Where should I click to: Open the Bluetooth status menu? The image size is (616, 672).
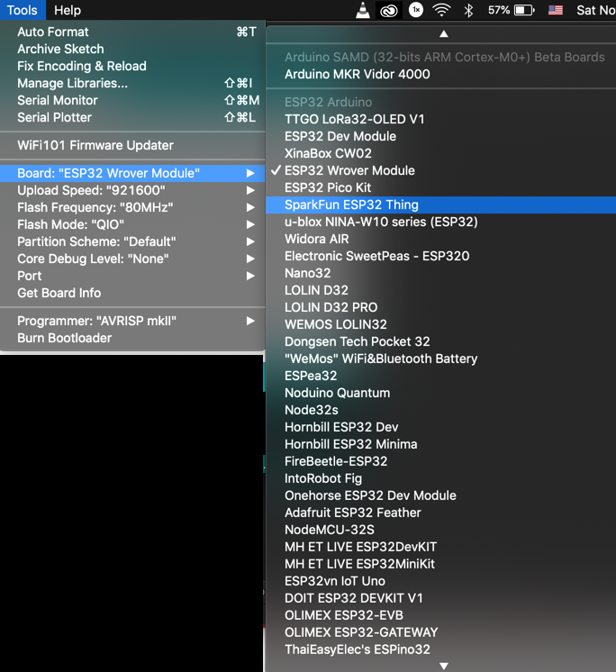click(468, 10)
